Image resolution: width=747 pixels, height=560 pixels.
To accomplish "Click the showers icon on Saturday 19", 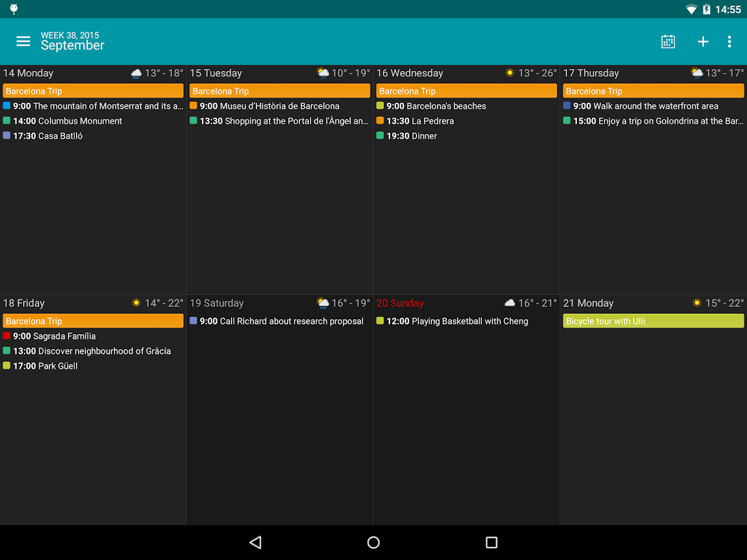I will point(323,303).
